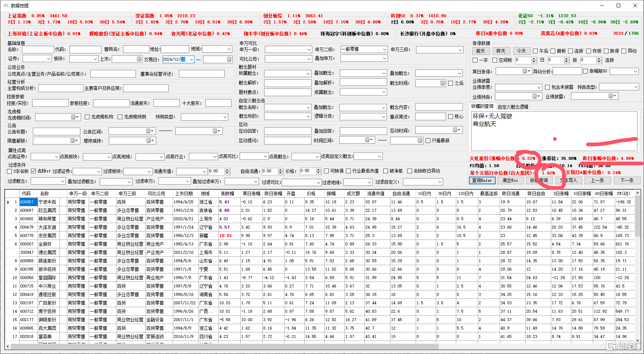Viewport: 644px width, 354px height.
Task: Open calendar icon of 公告区间 start date
Action: pyautogui.click(x=150, y=131)
